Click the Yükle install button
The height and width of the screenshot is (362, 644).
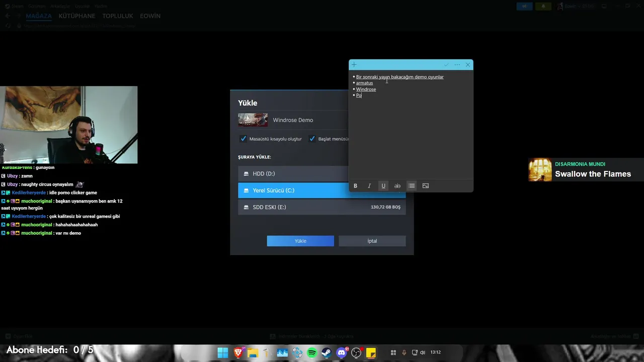coord(300,241)
